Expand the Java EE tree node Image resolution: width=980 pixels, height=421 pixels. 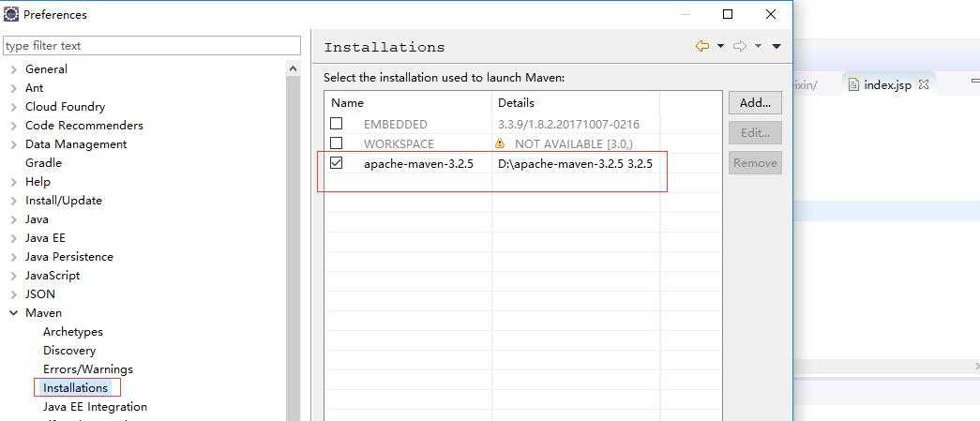pos(13,238)
